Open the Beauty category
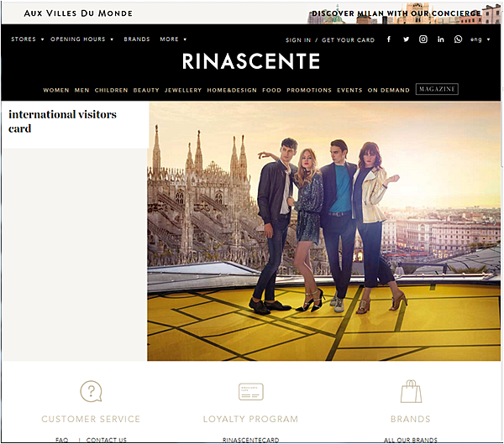Screen dimensions: 504x444 146,91
